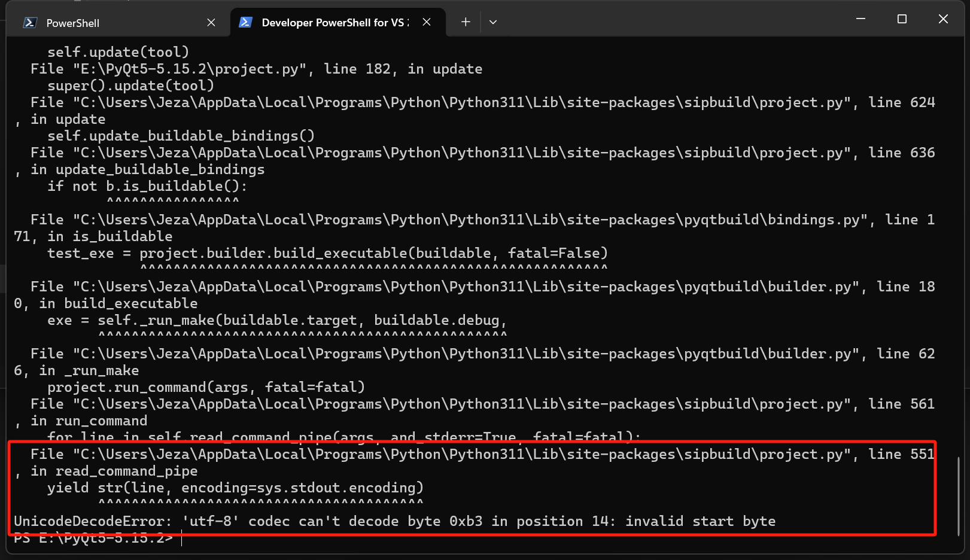Click the vertical scrollbar thumb
Screen dimensions: 970x560
pyautogui.click(x=959, y=495)
